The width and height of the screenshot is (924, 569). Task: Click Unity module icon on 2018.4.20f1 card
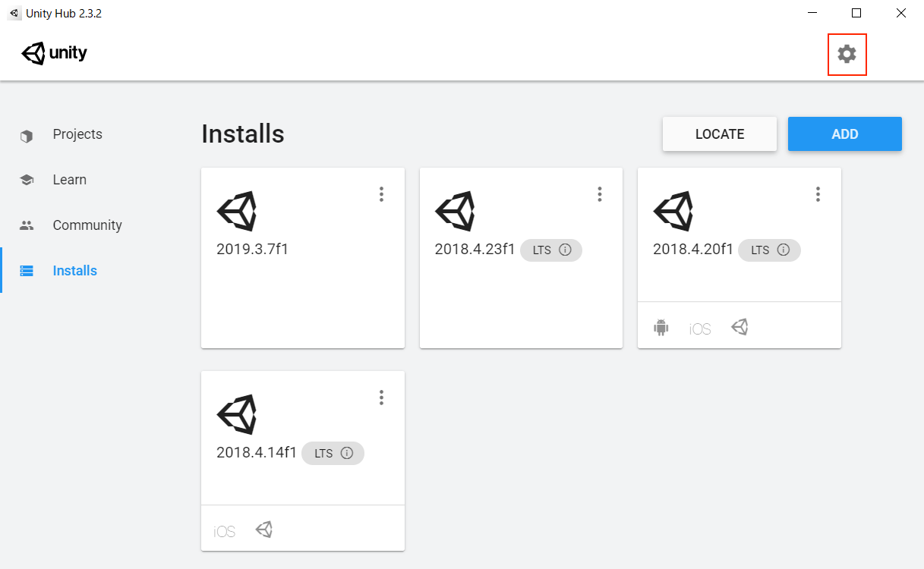click(x=740, y=327)
